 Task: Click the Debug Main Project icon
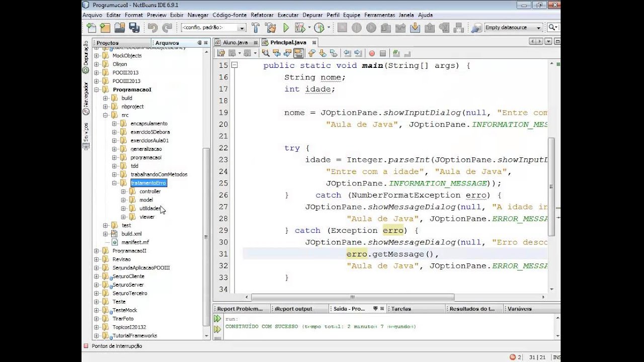[x=299, y=28]
